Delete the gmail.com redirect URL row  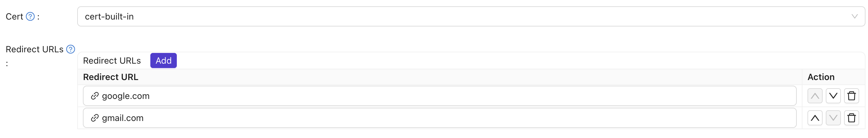coord(851,118)
